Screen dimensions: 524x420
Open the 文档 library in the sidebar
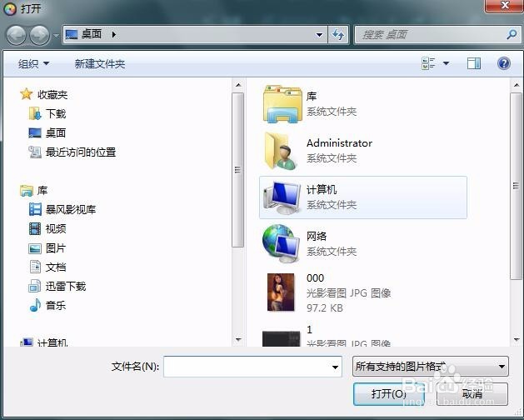coord(56,267)
